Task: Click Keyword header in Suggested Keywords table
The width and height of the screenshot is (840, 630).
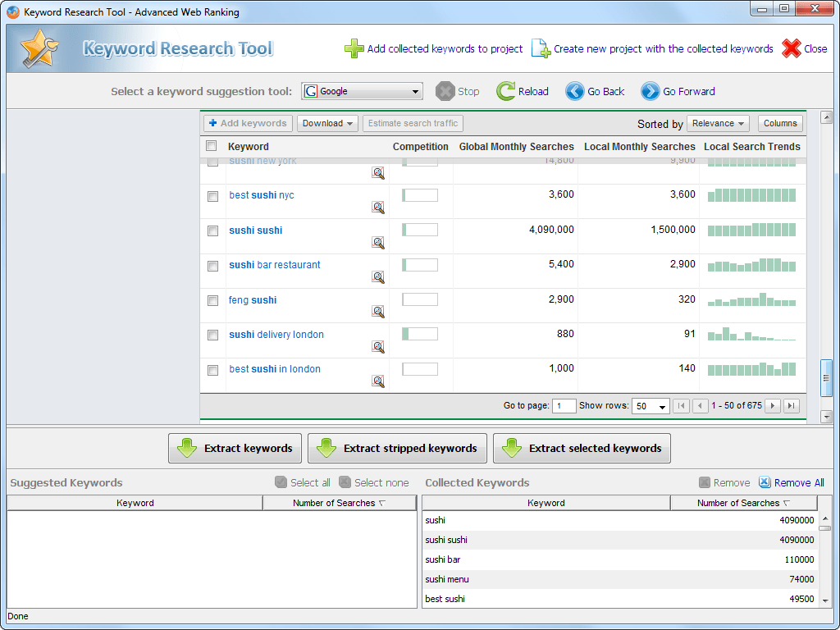Action: pyautogui.click(x=135, y=503)
